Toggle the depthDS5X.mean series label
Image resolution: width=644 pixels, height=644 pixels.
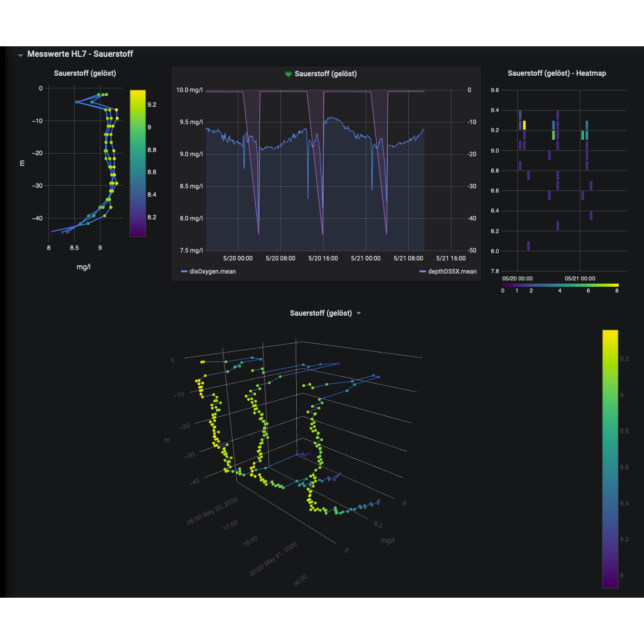[451, 271]
